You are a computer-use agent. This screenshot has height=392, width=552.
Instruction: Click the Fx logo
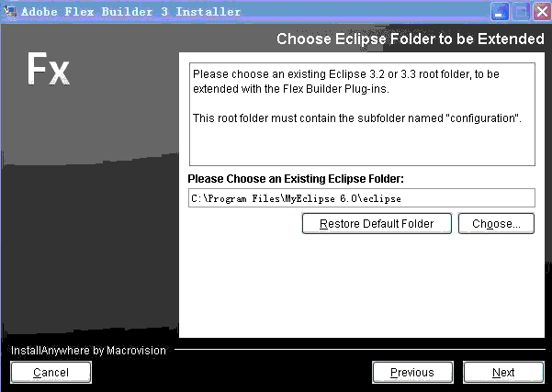click(49, 68)
